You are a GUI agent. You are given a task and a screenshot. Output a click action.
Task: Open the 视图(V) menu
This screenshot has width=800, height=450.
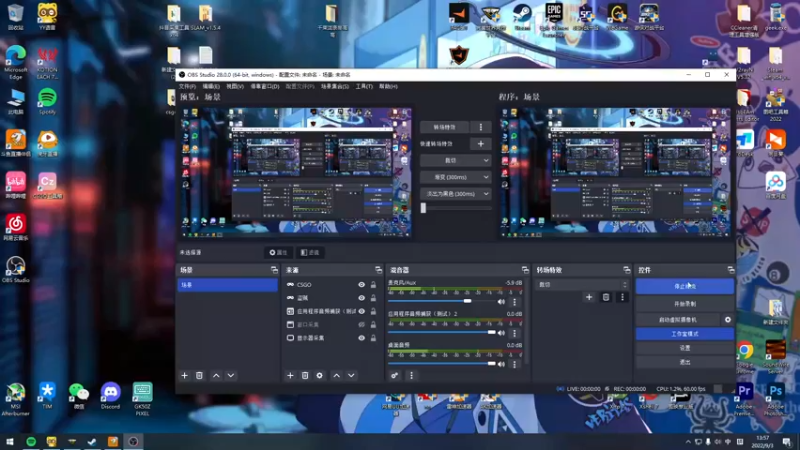coord(235,87)
